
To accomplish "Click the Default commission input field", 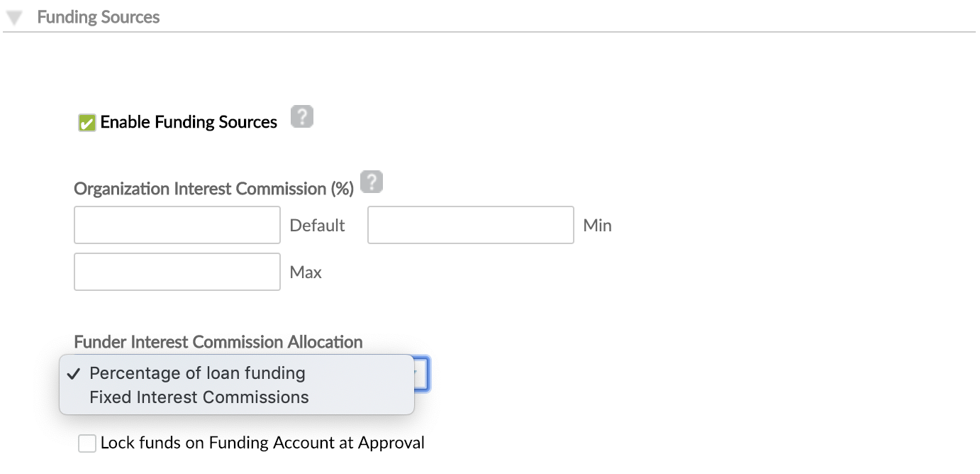I will pyautogui.click(x=177, y=224).
